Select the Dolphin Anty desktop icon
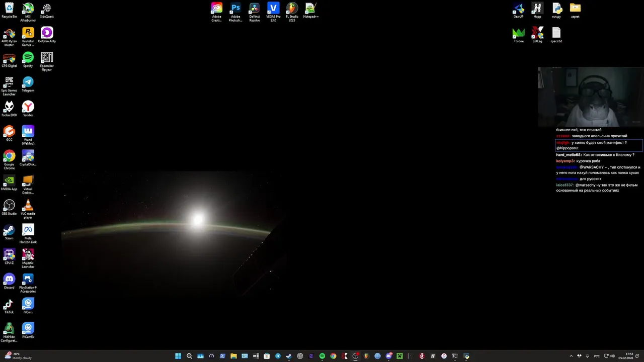The image size is (644, 362). [x=47, y=35]
